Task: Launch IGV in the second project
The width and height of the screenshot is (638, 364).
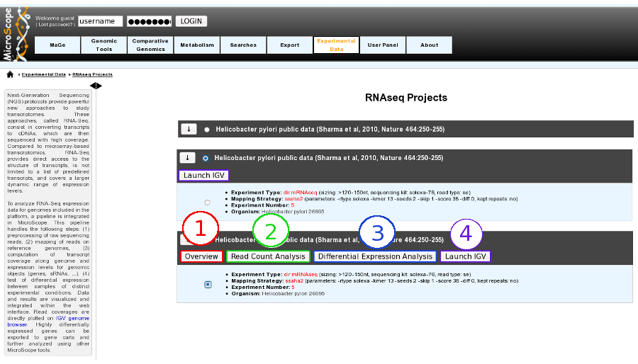Action: click(204, 175)
